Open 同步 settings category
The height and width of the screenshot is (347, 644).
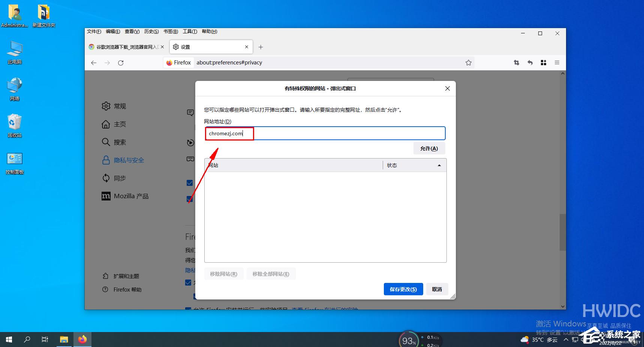(x=114, y=178)
